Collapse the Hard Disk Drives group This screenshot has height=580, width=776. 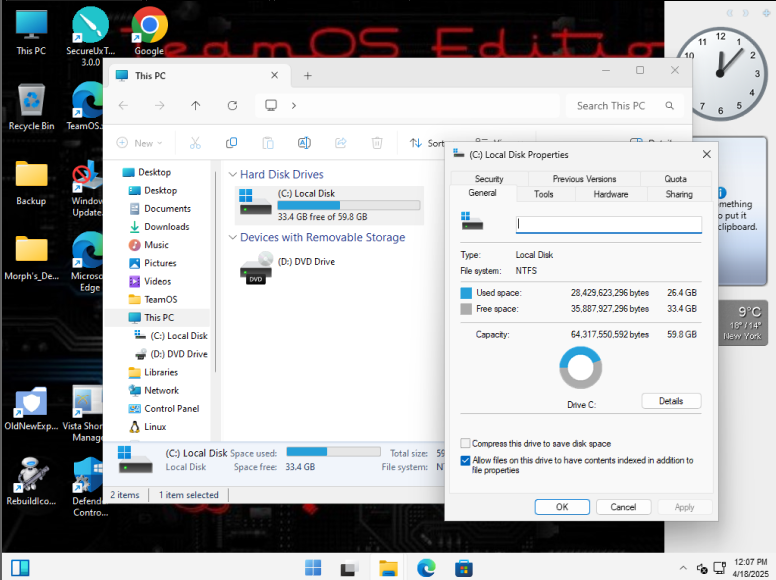(232, 174)
